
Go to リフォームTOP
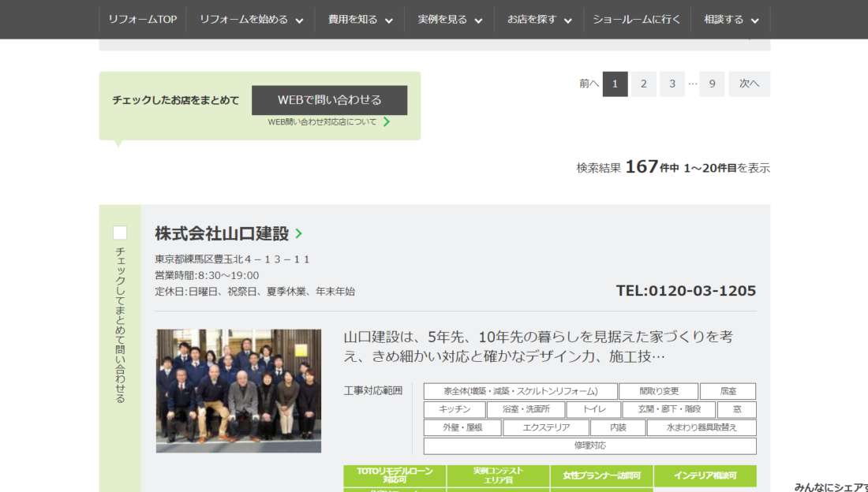pyautogui.click(x=143, y=20)
